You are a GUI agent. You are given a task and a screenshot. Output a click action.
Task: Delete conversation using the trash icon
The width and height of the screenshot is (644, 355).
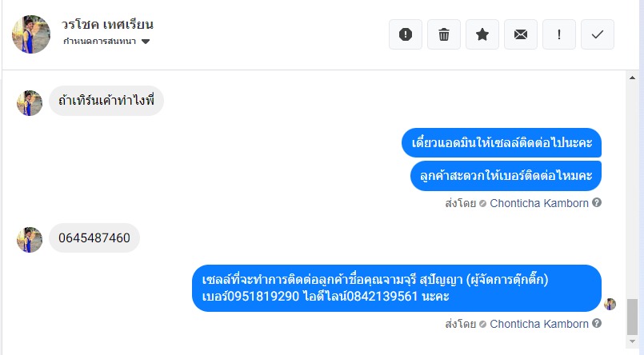pos(444,34)
